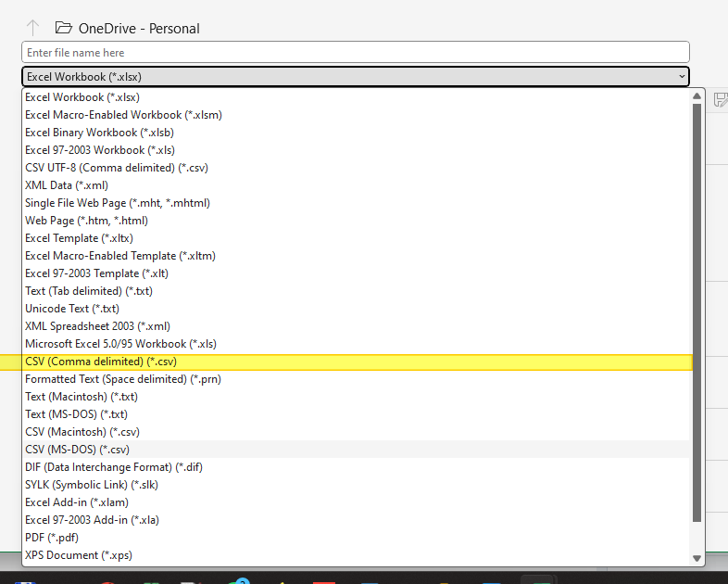This screenshot has height=584, width=728.
Task: Collapse the file type combo box
Action: [x=682, y=77]
